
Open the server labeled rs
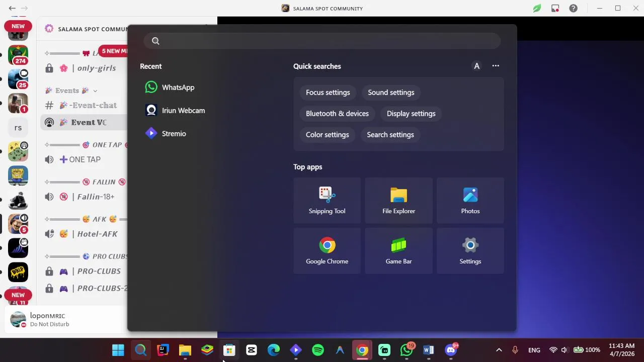(x=18, y=128)
